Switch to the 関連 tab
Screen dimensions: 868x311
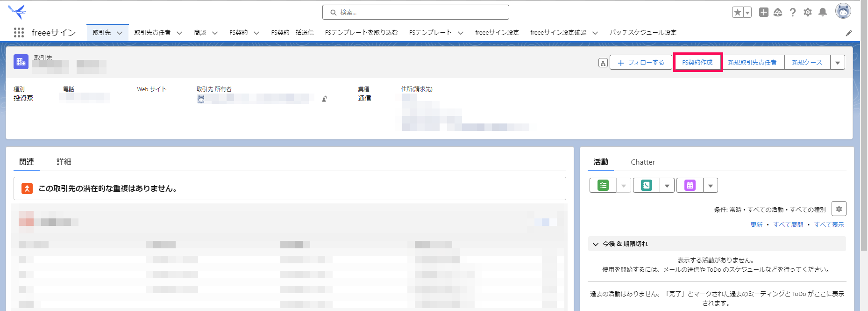[27, 162]
